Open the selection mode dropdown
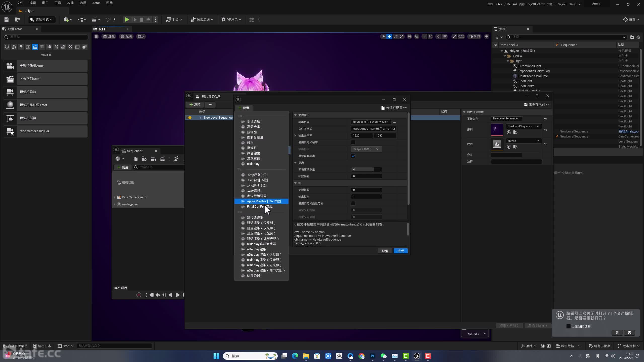Viewport: 644px width, 362px height. coord(42,20)
